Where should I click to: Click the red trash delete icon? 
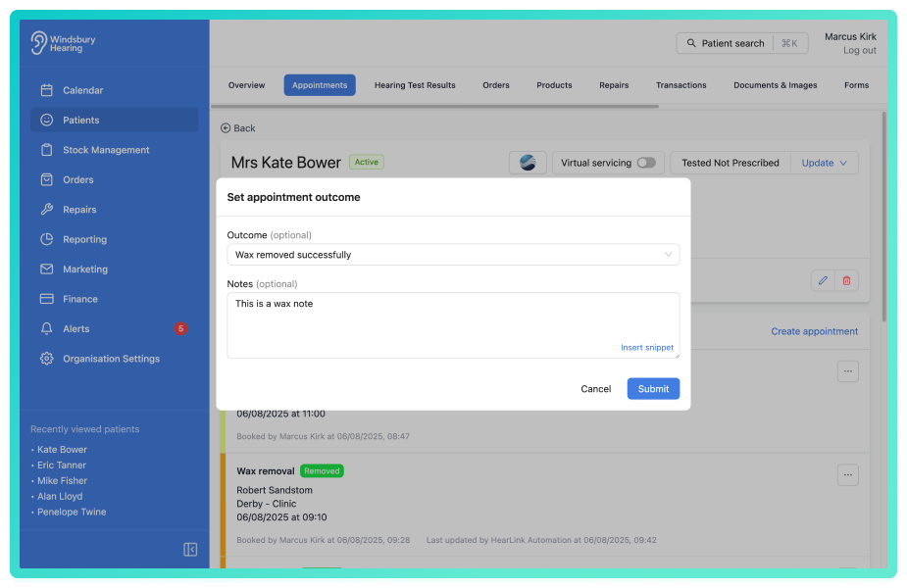pyautogui.click(x=847, y=280)
